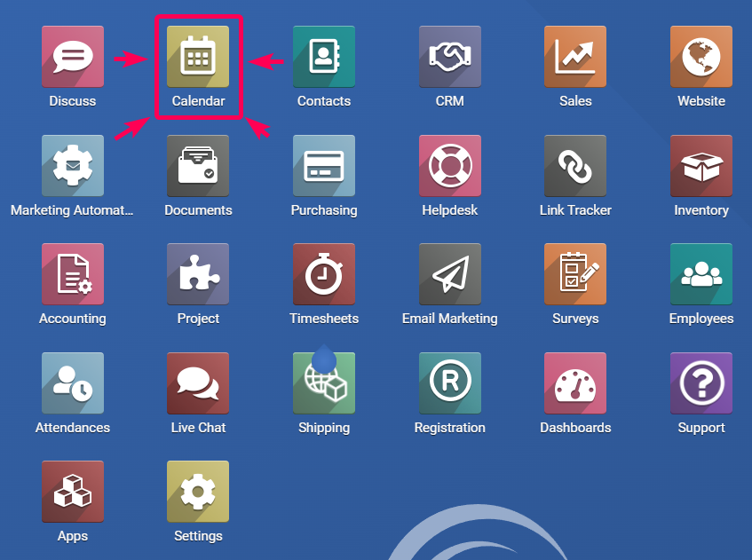Open the CRM handshake icon
The image size is (752, 560).
tap(450, 57)
